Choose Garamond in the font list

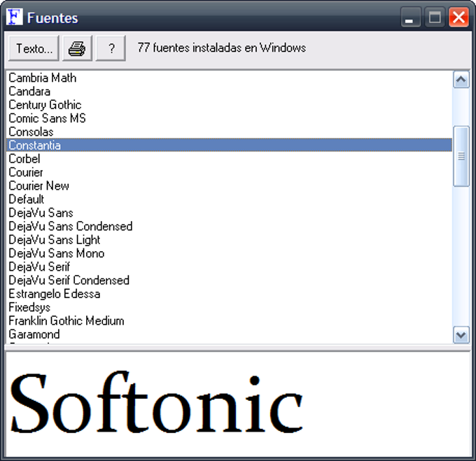tap(229, 334)
